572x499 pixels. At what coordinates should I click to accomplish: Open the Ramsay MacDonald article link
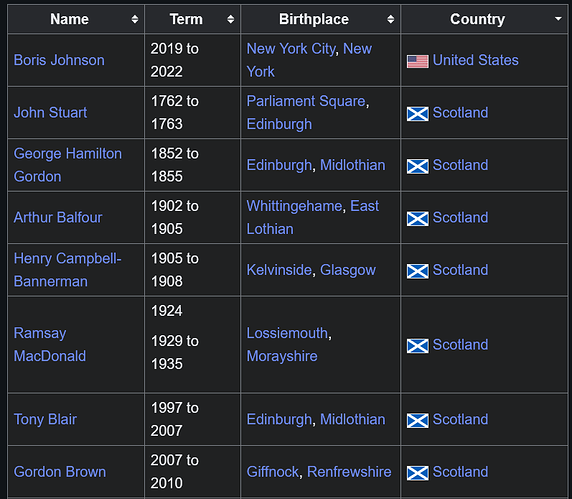click(x=50, y=344)
